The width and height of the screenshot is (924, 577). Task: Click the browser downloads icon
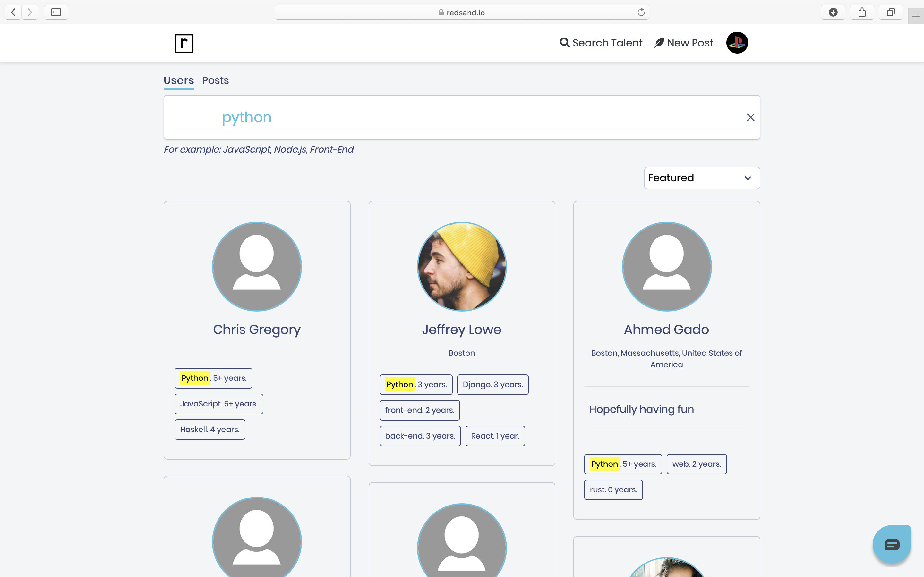pos(833,12)
